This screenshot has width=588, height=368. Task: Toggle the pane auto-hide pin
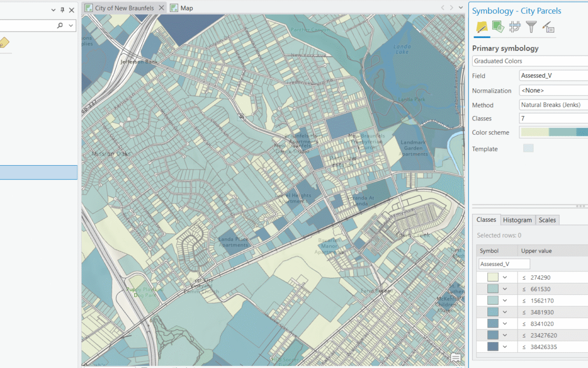pos(62,9)
